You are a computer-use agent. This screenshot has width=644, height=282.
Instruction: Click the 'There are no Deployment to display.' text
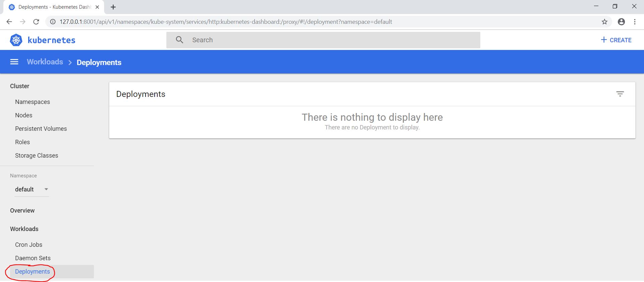point(372,127)
